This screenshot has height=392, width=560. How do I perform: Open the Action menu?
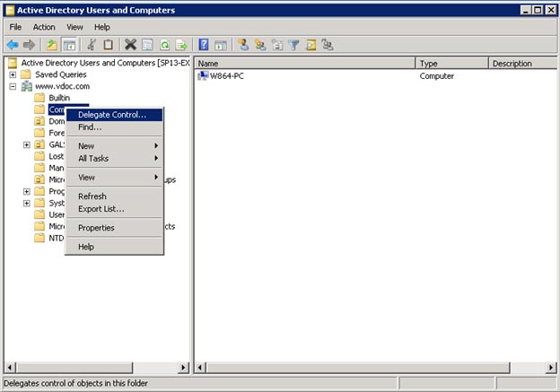coord(44,27)
